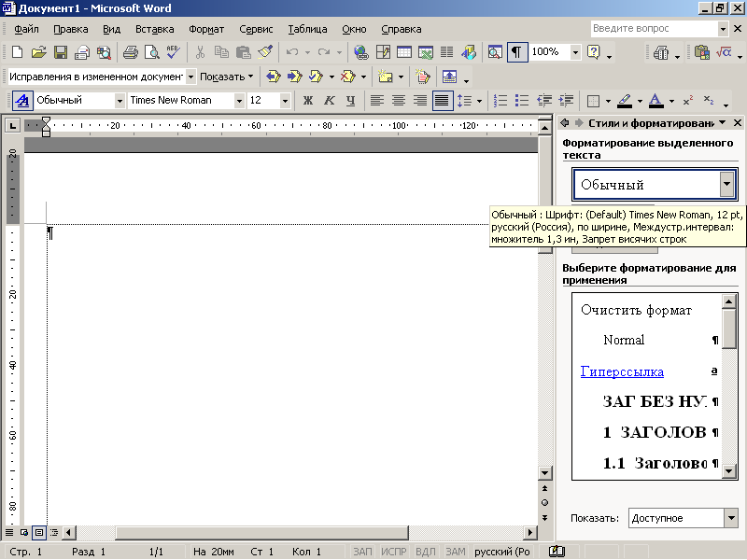Apply the Гиперссылка style
This screenshot has width=747, height=560.
click(x=647, y=371)
